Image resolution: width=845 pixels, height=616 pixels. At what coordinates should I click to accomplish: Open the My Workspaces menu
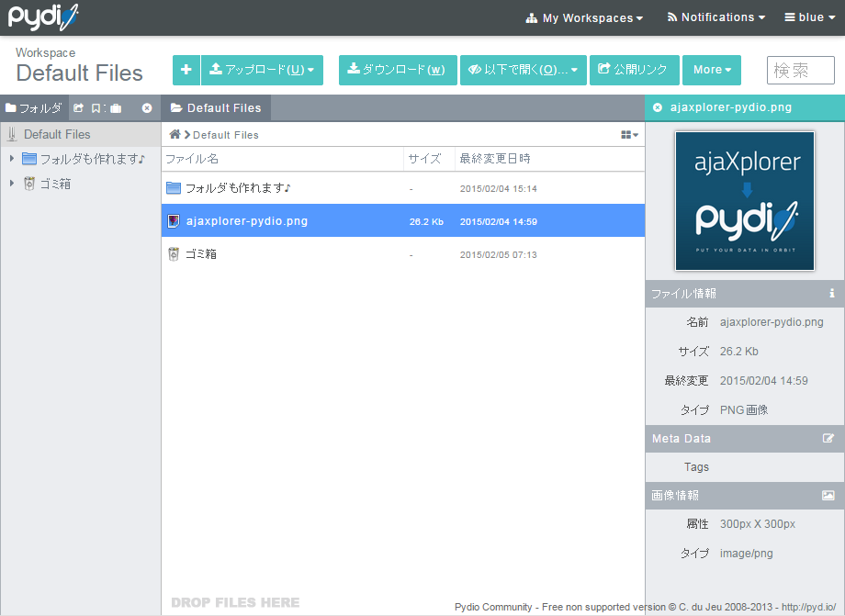click(584, 17)
